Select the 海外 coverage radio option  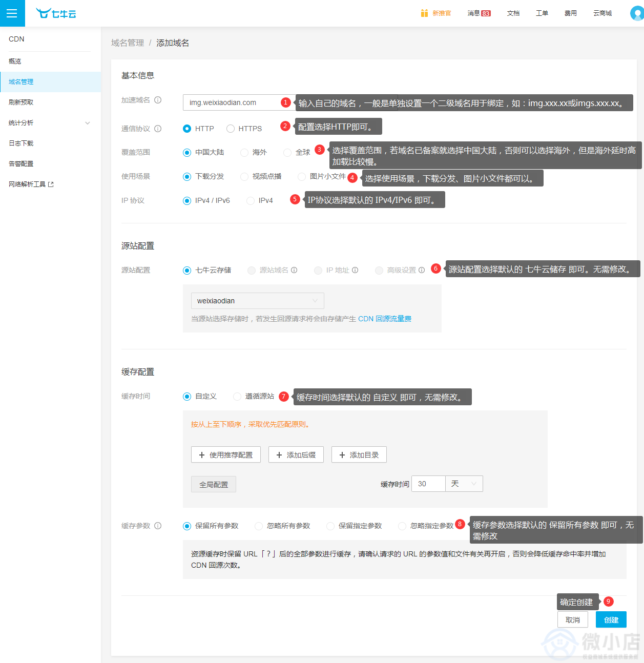[x=244, y=153]
